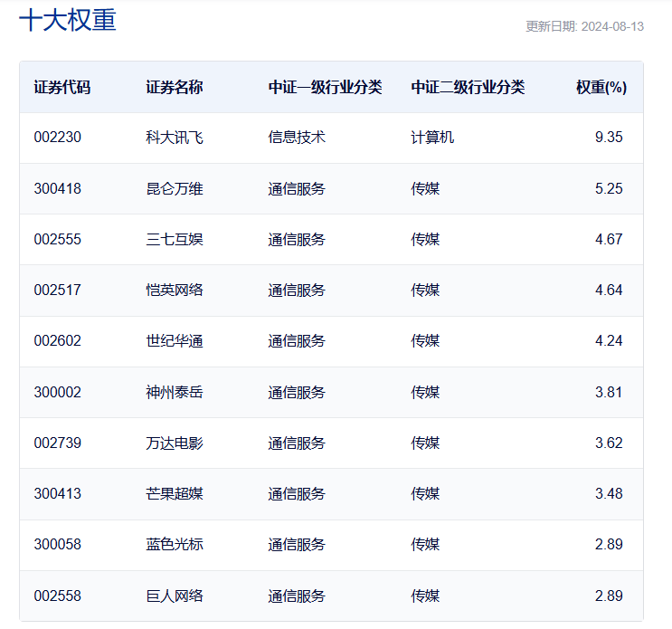Select security code 300002
This screenshot has height=629, width=672.
57,392
